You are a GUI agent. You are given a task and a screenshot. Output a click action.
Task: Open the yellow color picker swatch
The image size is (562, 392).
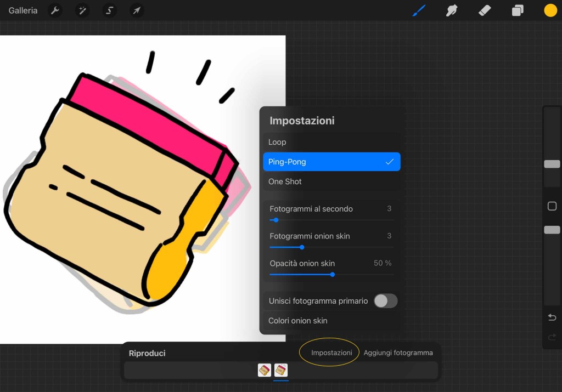coord(550,10)
